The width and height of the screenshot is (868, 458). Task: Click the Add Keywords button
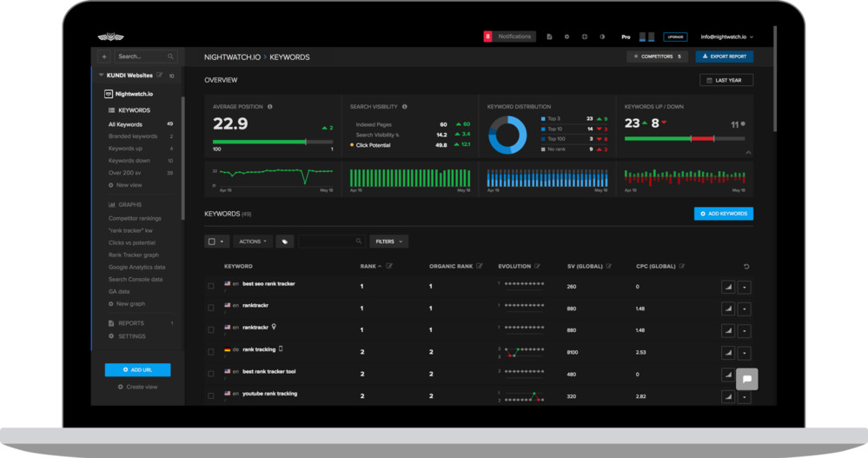(723, 214)
